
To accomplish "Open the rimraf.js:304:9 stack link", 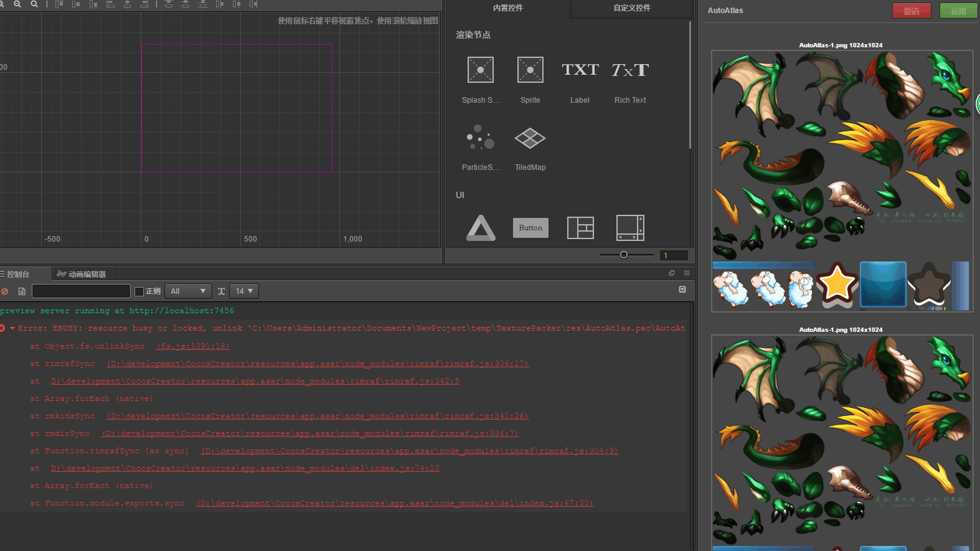I will click(410, 451).
